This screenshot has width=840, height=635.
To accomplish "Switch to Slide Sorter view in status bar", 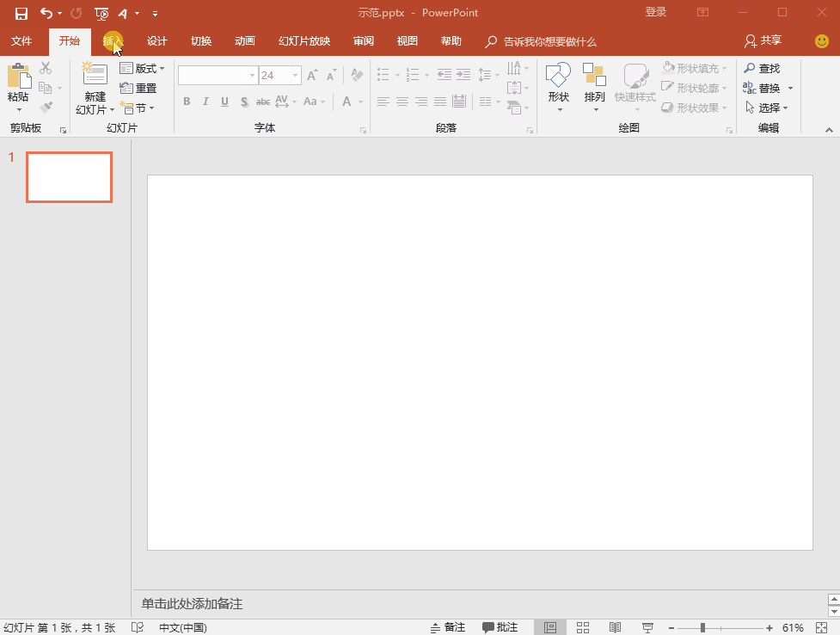I will (x=582, y=627).
